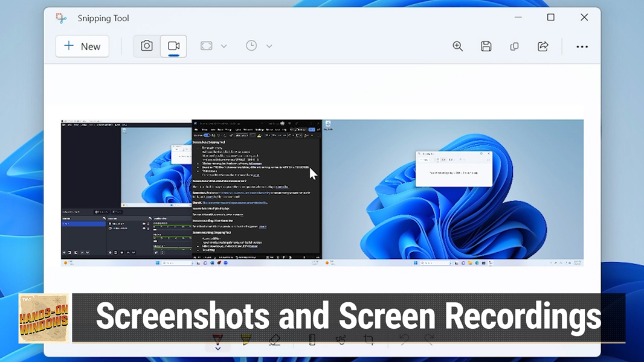The width and height of the screenshot is (644, 362).
Task: Copy the snip to clipboard
Action: click(x=514, y=46)
